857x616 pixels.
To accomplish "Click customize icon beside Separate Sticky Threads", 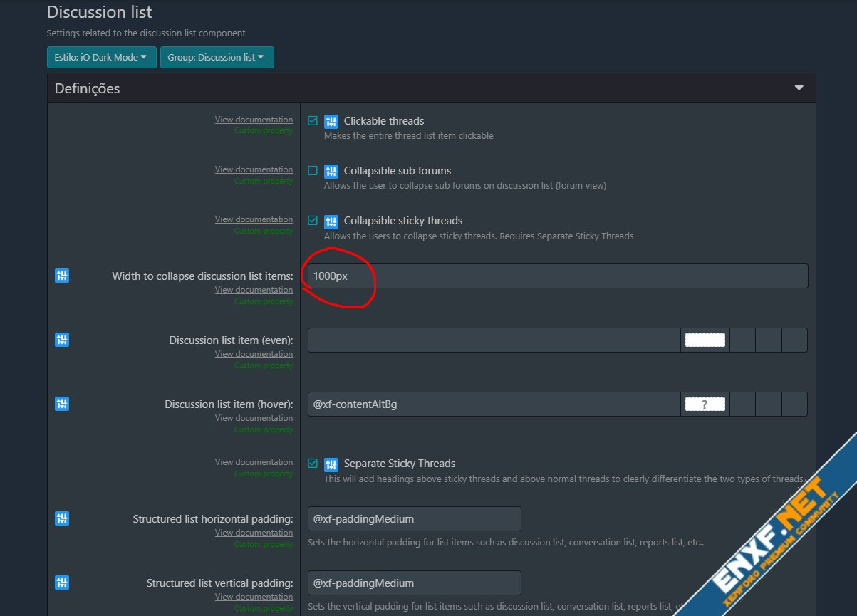I will coord(331,464).
